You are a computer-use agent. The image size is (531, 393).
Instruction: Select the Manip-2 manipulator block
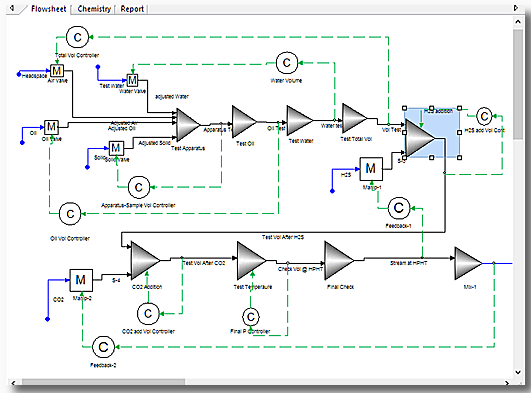[81, 280]
